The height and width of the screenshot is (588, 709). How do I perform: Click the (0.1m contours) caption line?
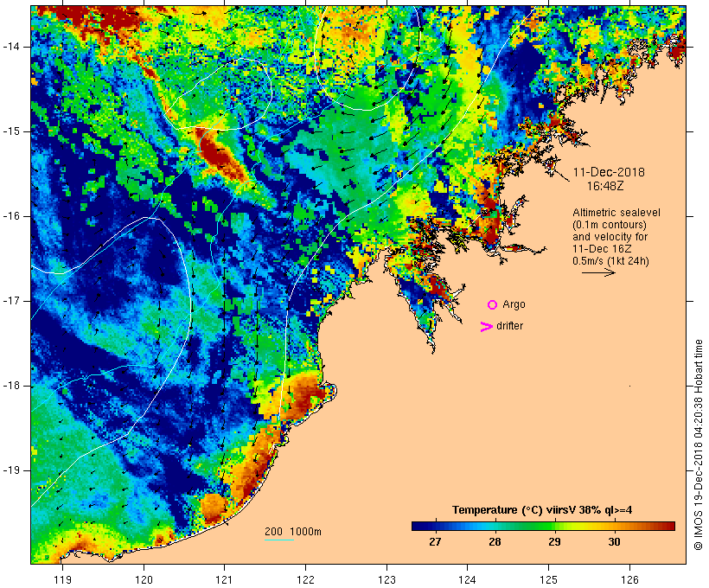[610, 225]
